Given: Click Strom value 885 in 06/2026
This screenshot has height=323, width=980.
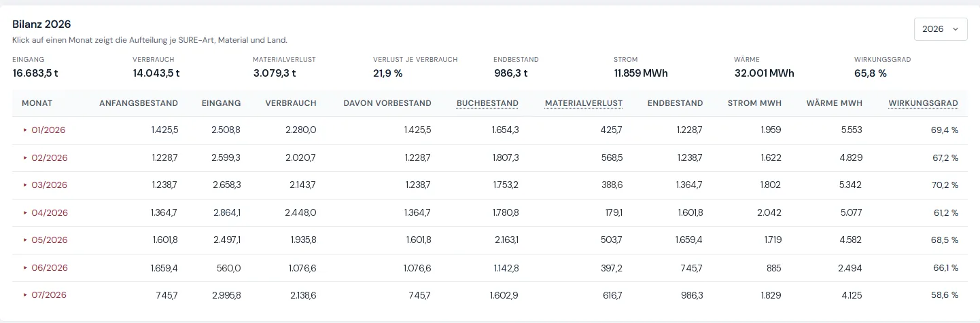Looking at the screenshot, I should click(x=773, y=267).
